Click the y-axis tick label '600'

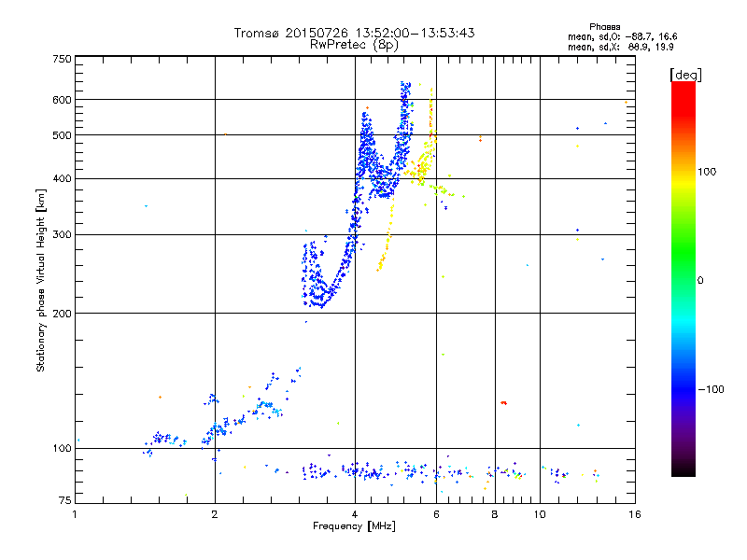62,100
